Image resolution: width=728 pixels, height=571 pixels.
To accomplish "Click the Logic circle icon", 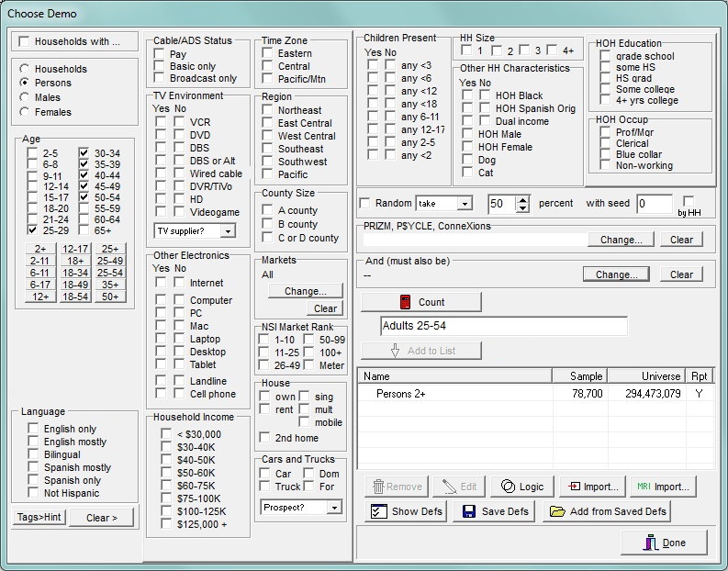I will coord(508,487).
